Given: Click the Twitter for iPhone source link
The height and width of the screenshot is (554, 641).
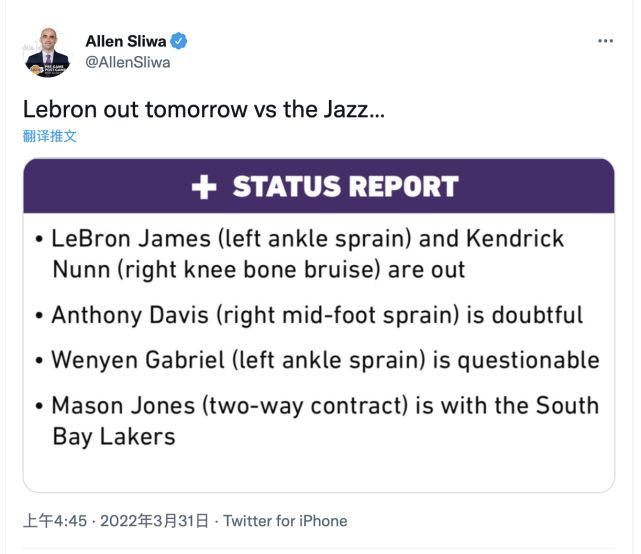Looking at the screenshot, I should [285, 521].
